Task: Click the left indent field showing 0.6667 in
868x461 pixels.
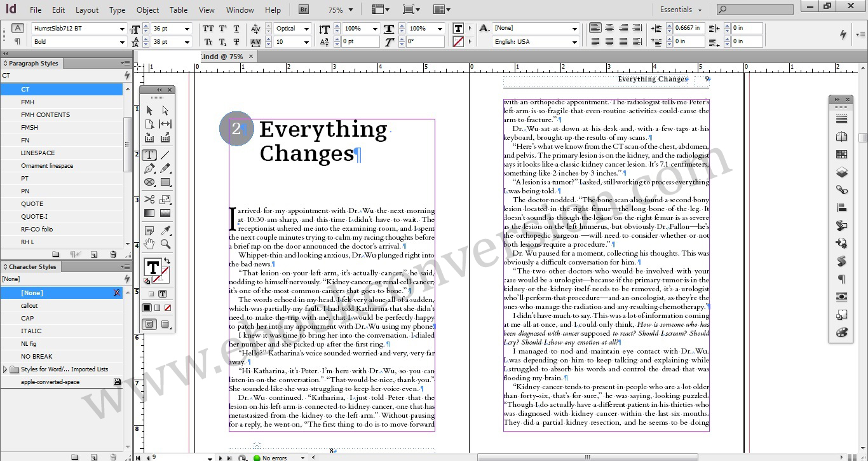Action: point(688,28)
